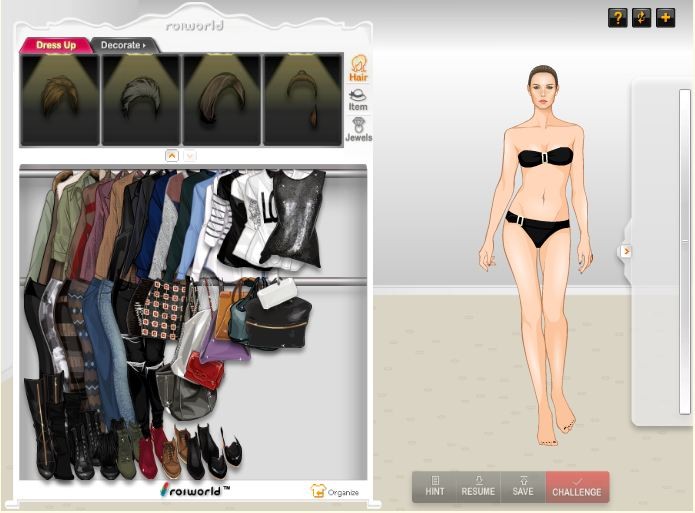The image size is (695, 513).
Task: Click the refresh arrows icon
Action: pos(641,18)
